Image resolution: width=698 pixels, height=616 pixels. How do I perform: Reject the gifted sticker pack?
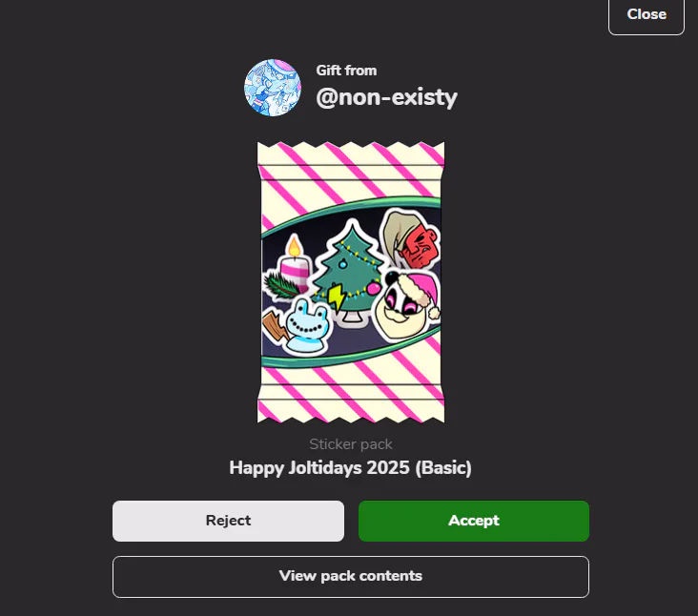pyautogui.click(x=228, y=521)
